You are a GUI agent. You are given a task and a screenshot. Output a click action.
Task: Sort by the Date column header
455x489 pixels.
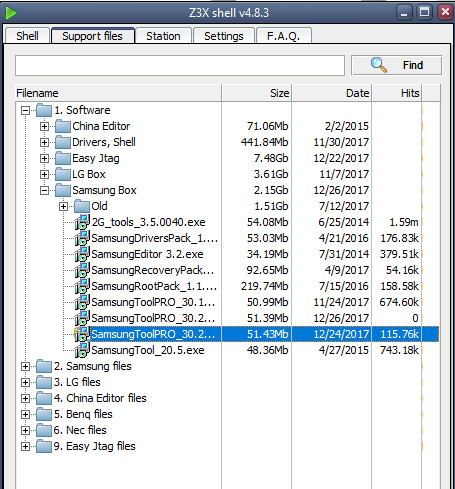332,93
